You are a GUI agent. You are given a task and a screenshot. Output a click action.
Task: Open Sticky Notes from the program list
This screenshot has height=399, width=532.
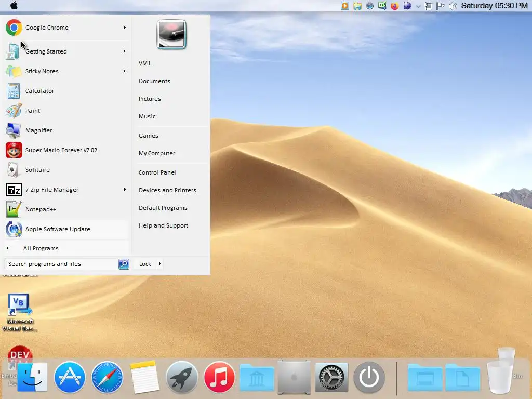66,71
